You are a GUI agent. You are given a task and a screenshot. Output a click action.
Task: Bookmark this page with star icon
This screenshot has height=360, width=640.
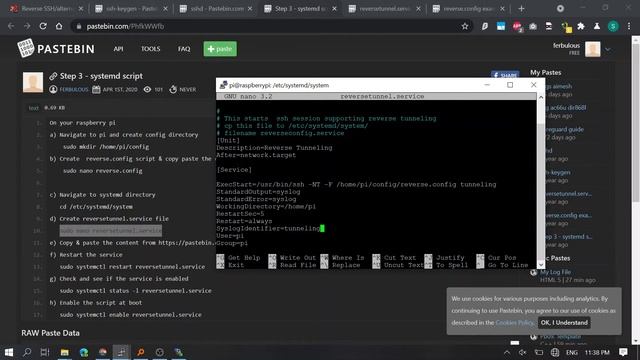coord(465,26)
